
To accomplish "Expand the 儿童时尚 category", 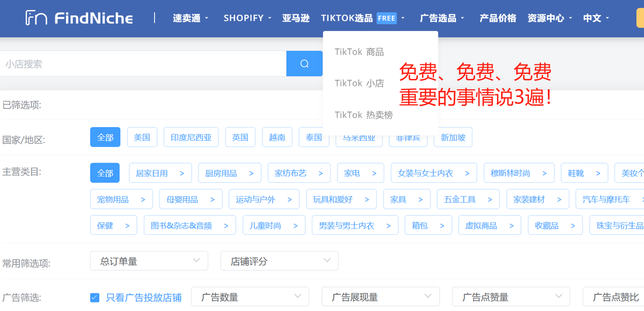I will coord(274,226).
